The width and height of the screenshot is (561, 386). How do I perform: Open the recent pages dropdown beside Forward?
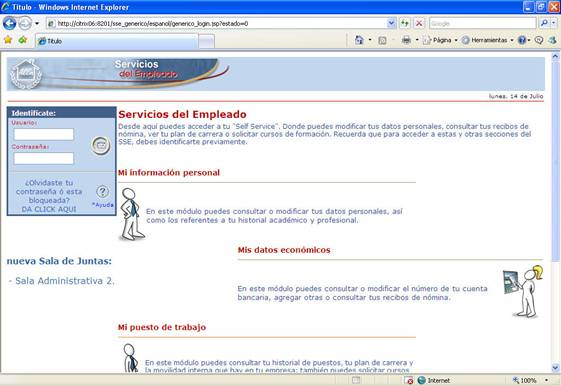pyautogui.click(x=37, y=24)
